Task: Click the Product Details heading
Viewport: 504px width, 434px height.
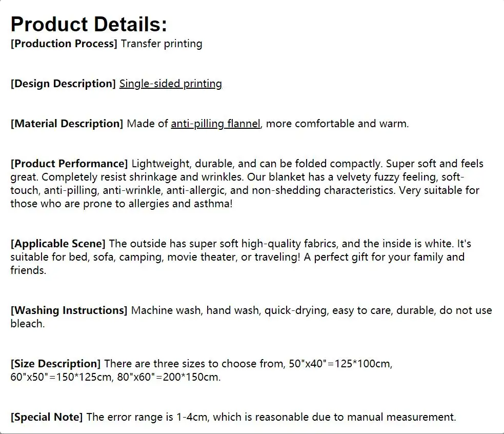Action: pyautogui.click(x=89, y=24)
